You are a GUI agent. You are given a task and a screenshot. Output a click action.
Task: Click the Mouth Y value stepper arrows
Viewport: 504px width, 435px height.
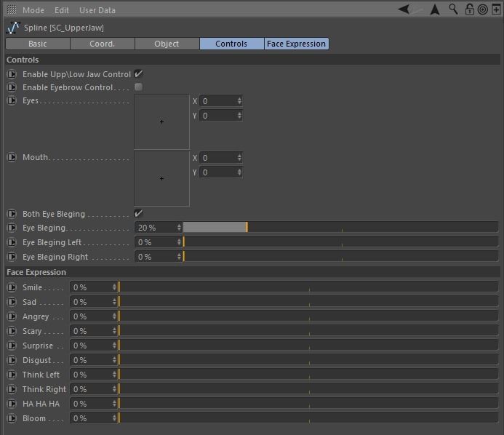point(239,172)
